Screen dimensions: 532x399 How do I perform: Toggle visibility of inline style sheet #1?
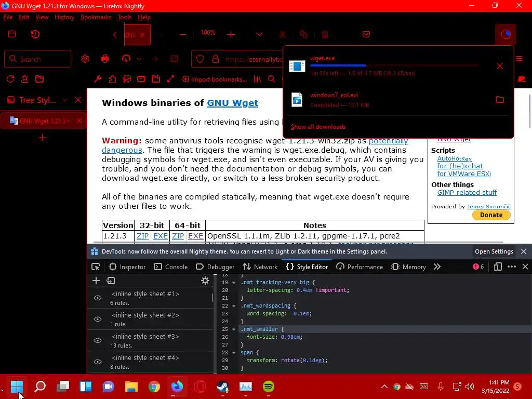pyautogui.click(x=97, y=298)
